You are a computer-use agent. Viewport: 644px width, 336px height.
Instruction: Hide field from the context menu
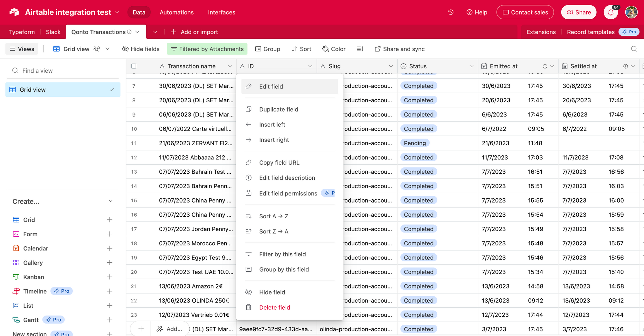[272, 292]
